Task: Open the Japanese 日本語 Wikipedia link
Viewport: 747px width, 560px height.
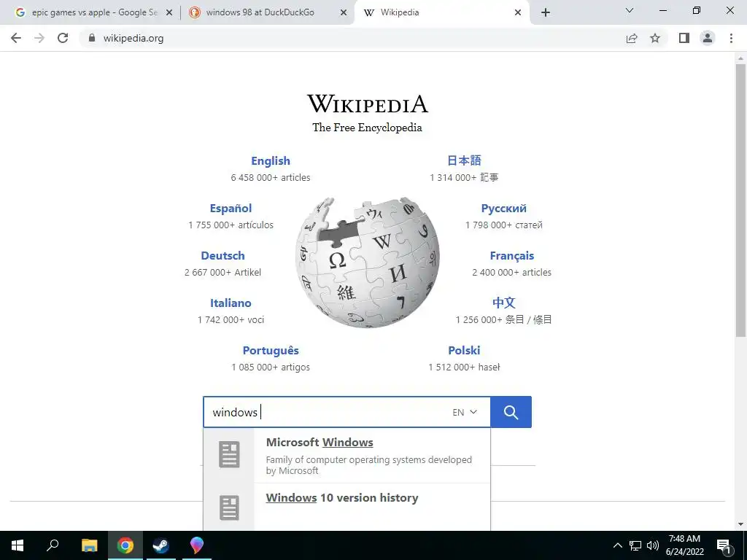Action: pyautogui.click(x=464, y=160)
